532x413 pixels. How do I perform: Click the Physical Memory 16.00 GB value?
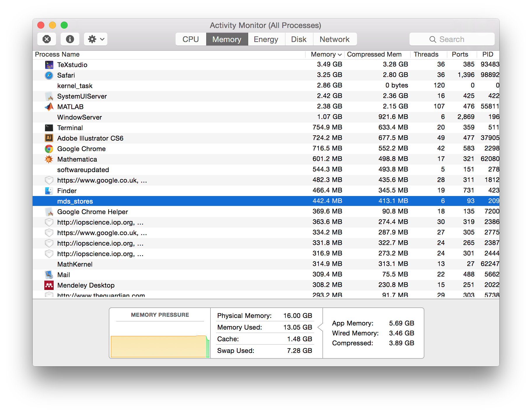pyautogui.click(x=298, y=316)
